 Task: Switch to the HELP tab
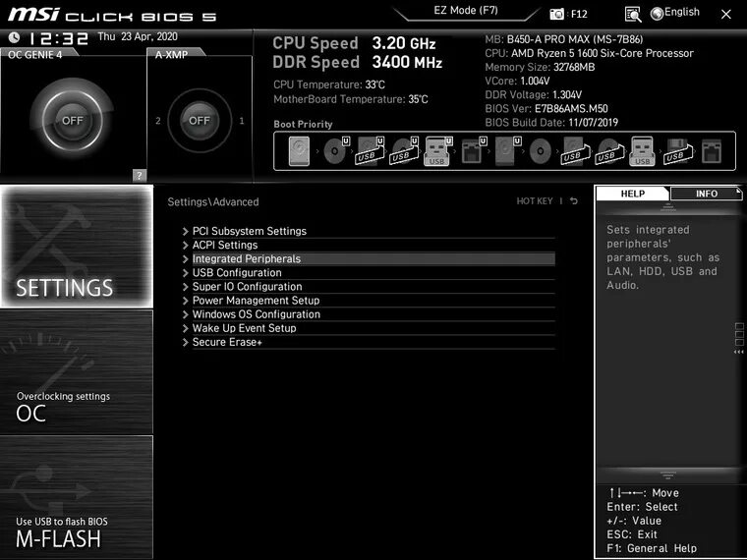coord(632,194)
